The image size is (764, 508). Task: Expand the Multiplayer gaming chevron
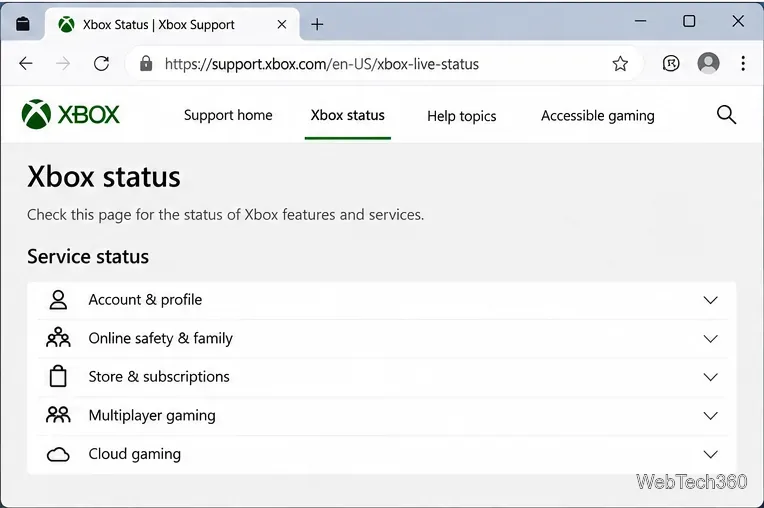[x=710, y=416]
